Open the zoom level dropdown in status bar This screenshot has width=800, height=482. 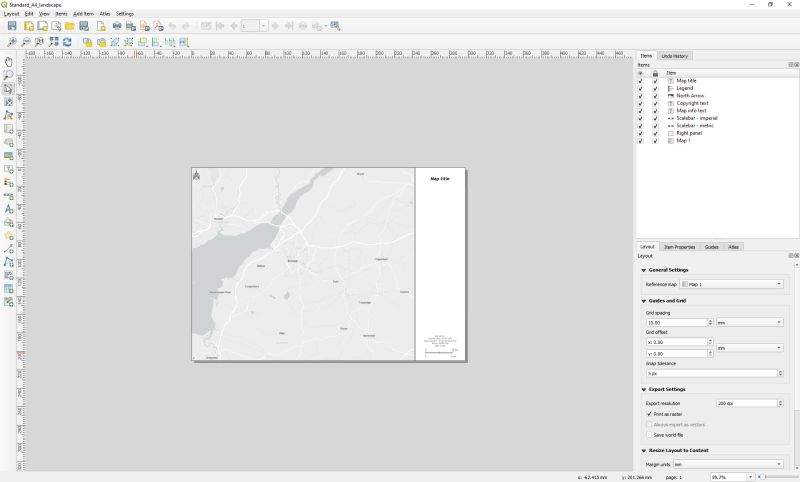pyautogui.click(x=751, y=477)
